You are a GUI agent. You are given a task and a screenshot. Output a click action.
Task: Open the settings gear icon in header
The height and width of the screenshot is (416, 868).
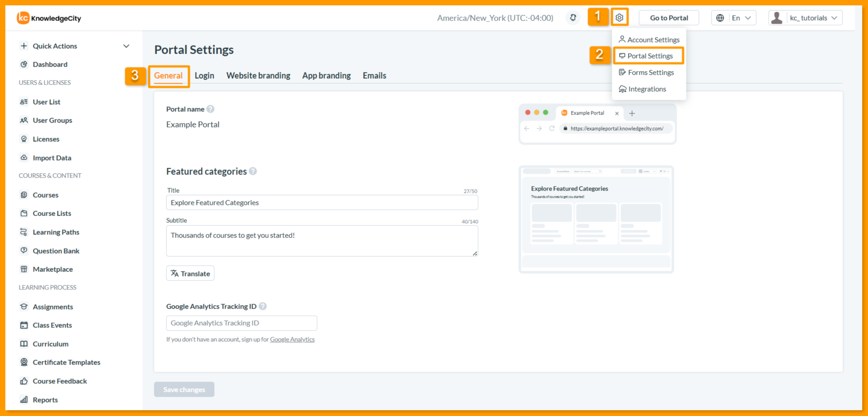tap(619, 17)
